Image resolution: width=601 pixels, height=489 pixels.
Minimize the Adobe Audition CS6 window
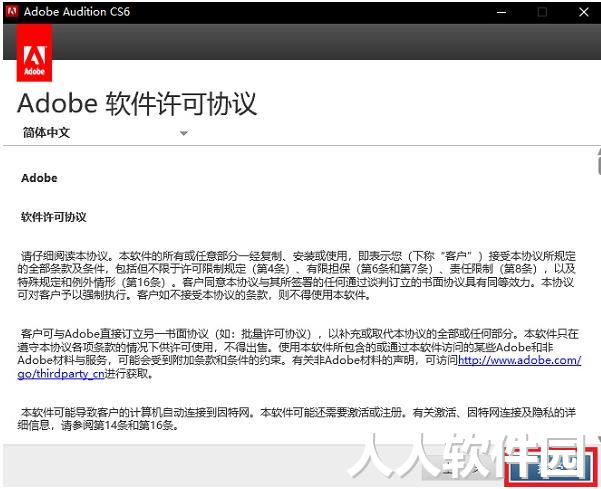pyautogui.click(x=501, y=12)
